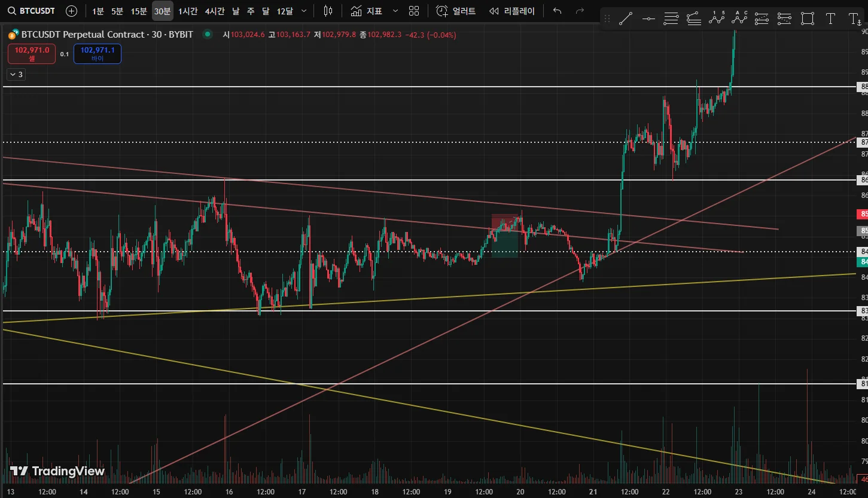Click the TradingView logo on the chart
The width and height of the screenshot is (868, 498).
(57, 471)
